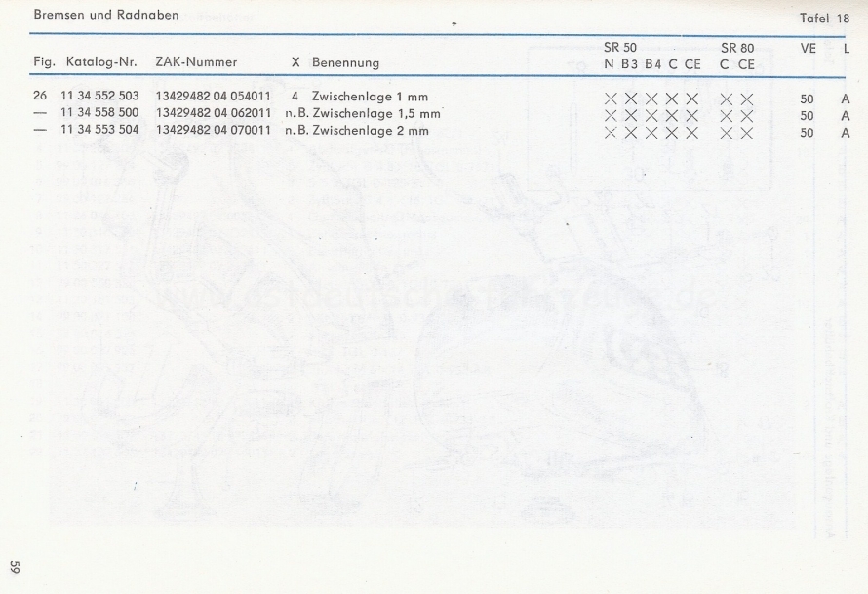Click the 'SR 80' group header
Image resolution: width=868 pixels, height=594 pixels.
tap(737, 48)
